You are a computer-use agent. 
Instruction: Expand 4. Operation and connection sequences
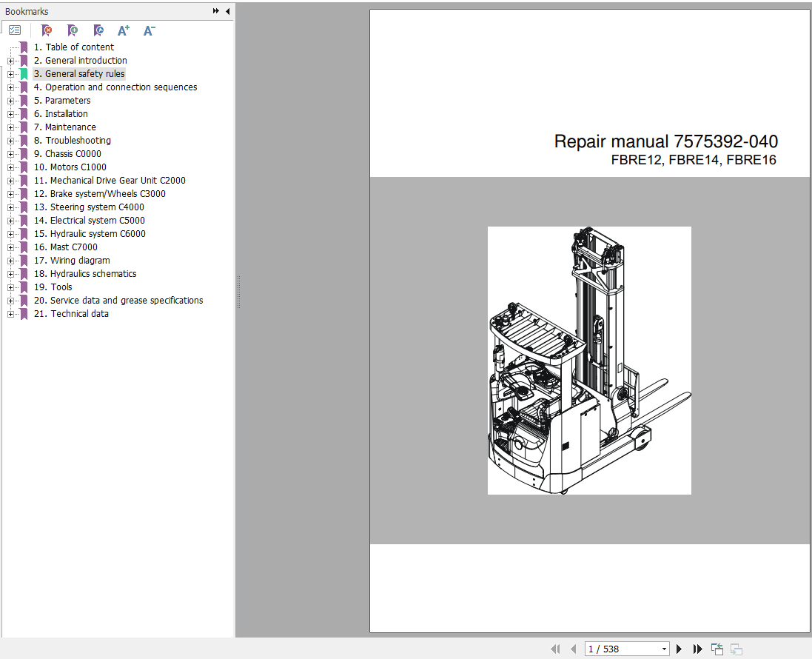point(10,87)
